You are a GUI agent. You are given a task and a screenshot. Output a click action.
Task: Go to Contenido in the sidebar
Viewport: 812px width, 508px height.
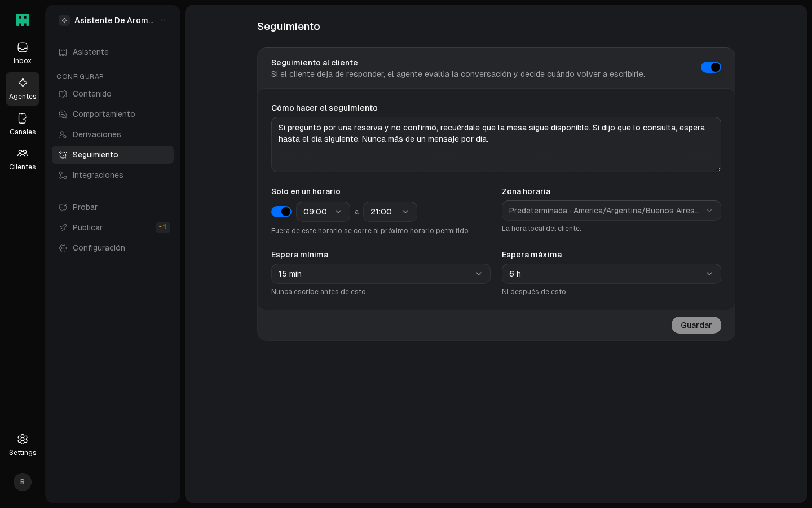coord(113,94)
